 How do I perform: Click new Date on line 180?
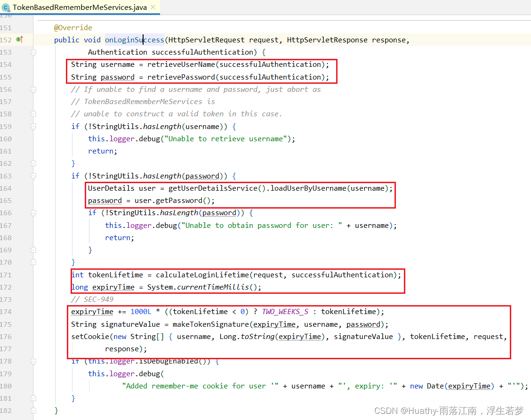coord(426,386)
